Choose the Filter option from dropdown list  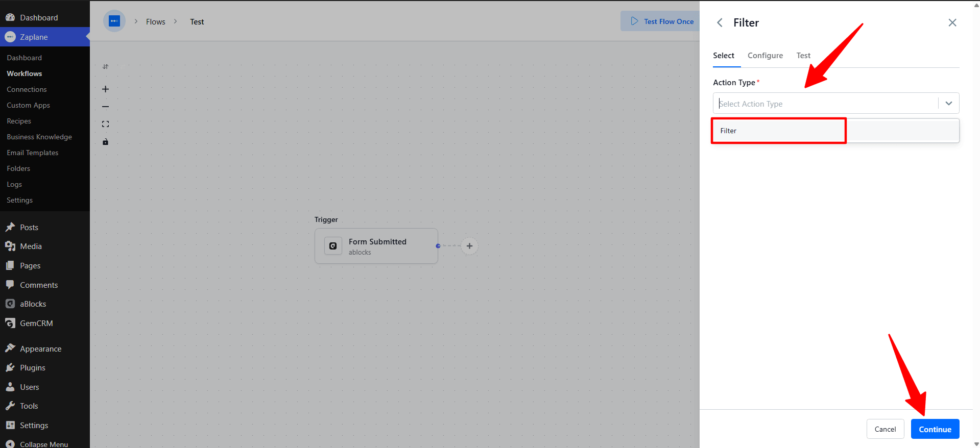click(x=836, y=131)
